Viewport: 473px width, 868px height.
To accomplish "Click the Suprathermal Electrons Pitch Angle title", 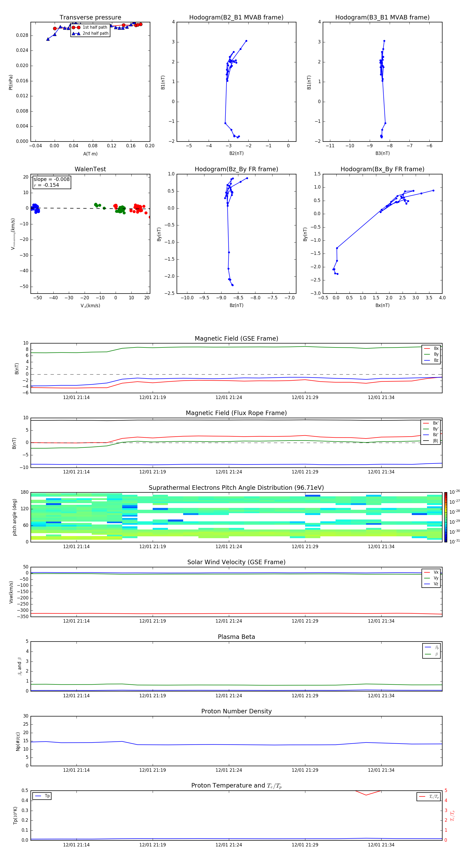I will click(x=236, y=488).
